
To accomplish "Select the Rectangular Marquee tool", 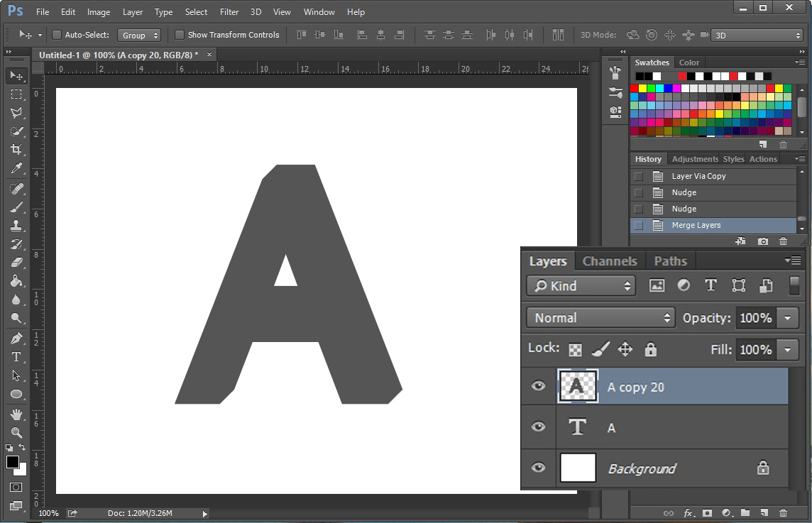I will click(x=16, y=94).
